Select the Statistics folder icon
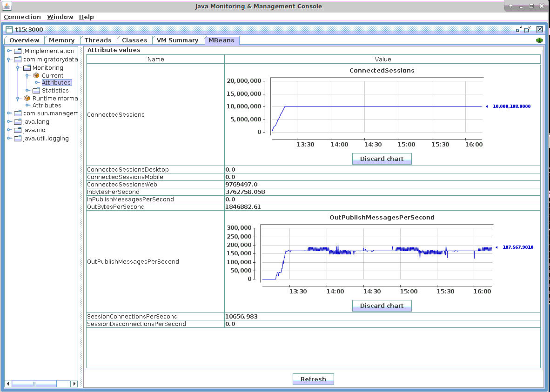The image size is (550, 392). point(35,90)
